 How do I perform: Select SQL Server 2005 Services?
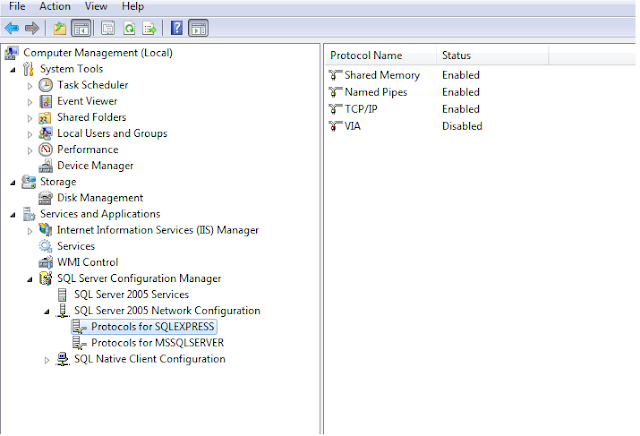131,294
